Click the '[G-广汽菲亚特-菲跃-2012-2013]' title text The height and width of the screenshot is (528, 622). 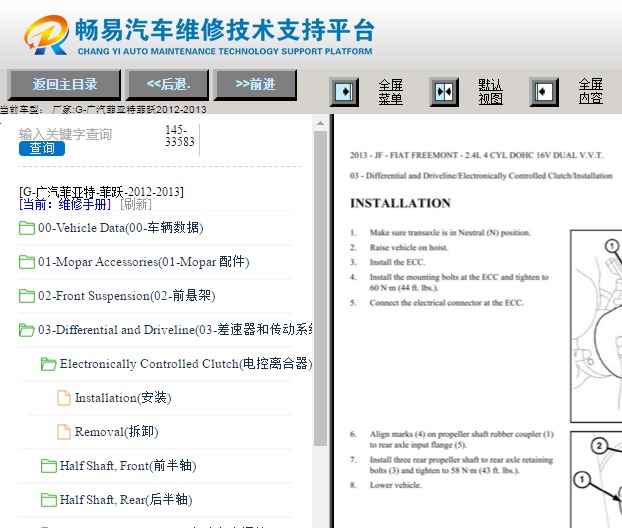(101, 192)
